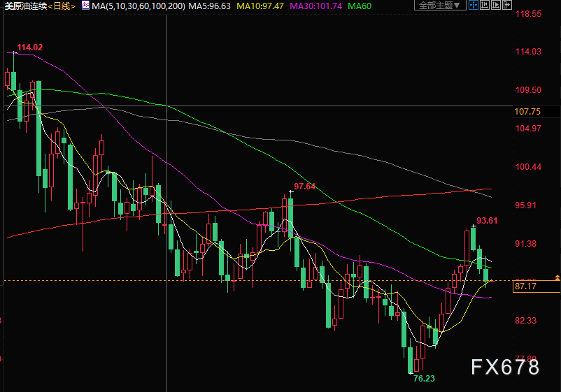This screenshot has height=392, width=561.
Task: Switch the 日线 period selector
Action: [62, 6]
